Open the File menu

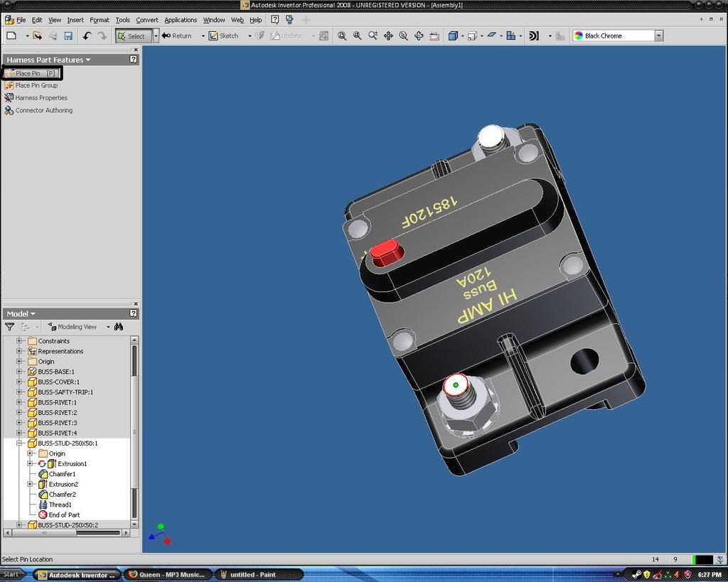21,20
